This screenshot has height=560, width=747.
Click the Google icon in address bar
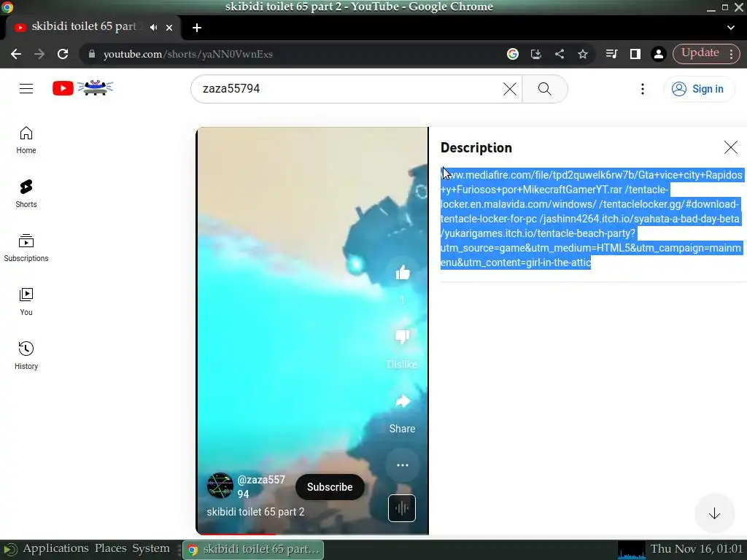click(x=513, y=54)
